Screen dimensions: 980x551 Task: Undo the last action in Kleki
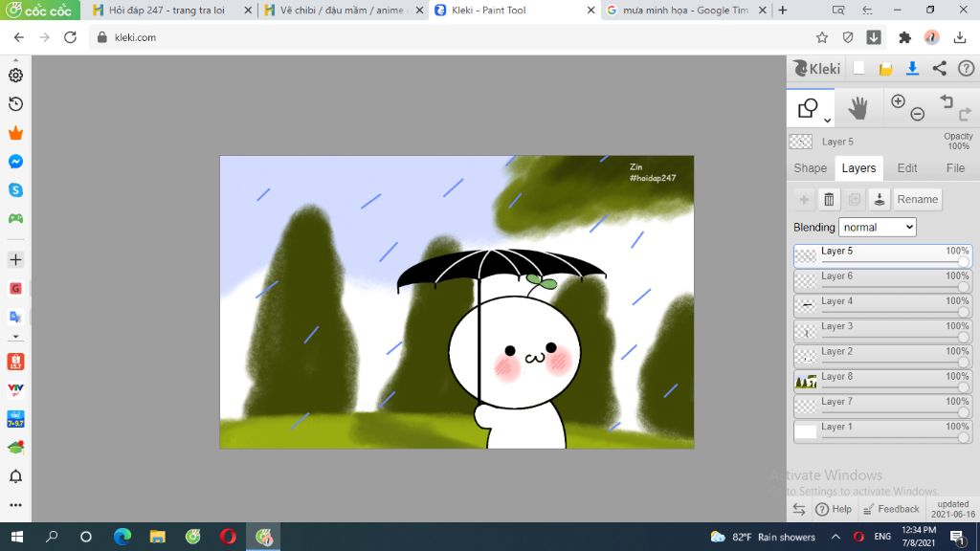click(947, 101)
